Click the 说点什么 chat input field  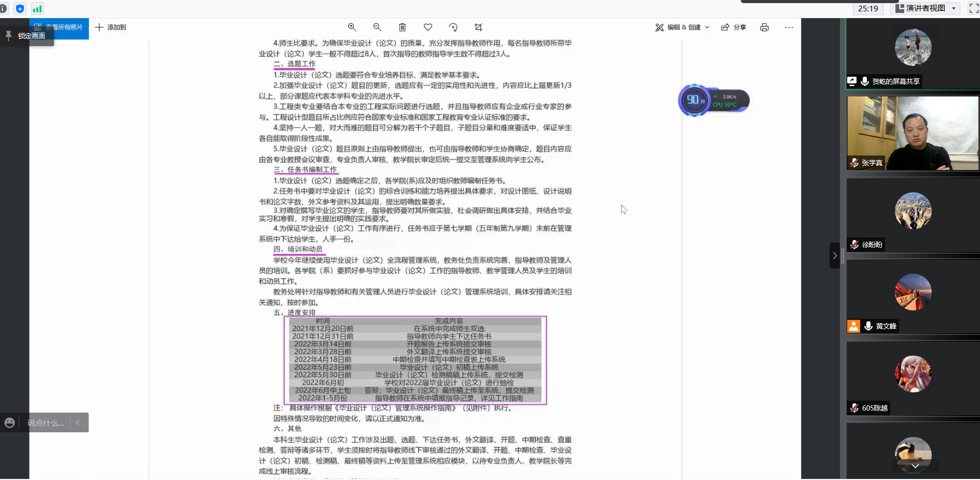(x=46, y=423)
